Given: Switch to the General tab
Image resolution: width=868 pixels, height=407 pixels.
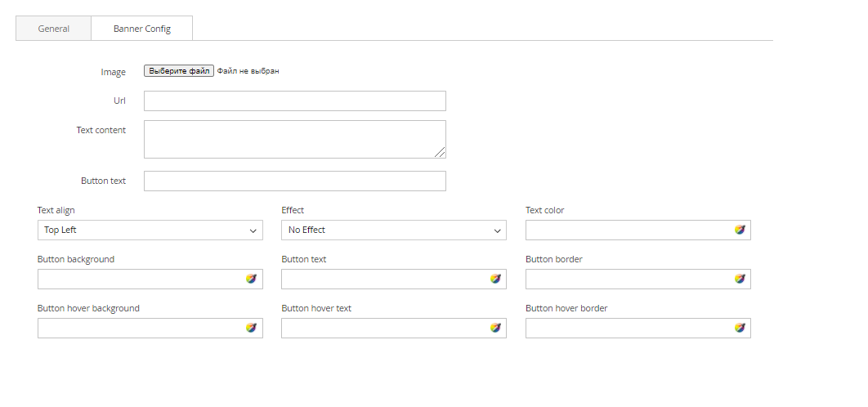Looking at the screenshot, I should point(53,29).
